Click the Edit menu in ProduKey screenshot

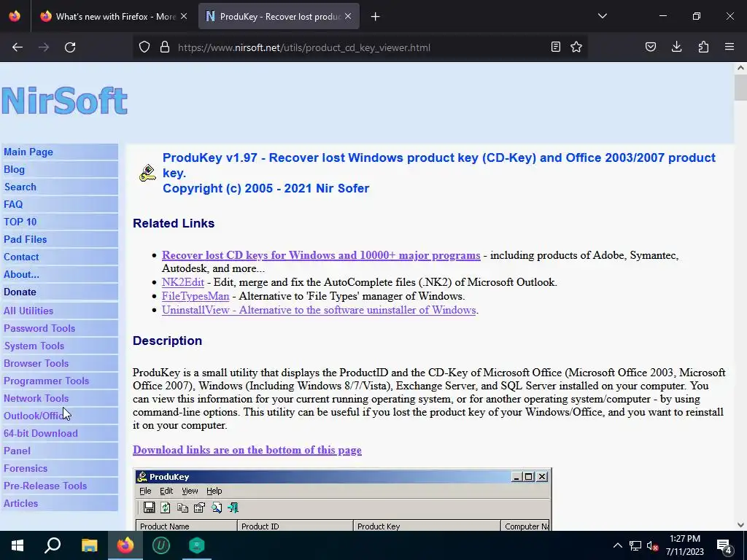pyautogui.click(x=166, y=491)
